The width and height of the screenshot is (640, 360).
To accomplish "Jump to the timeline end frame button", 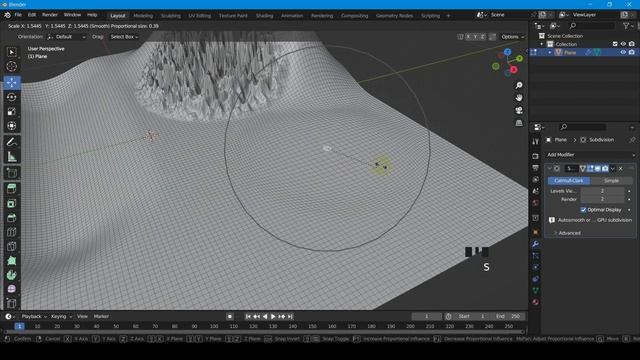I will 290,316.
